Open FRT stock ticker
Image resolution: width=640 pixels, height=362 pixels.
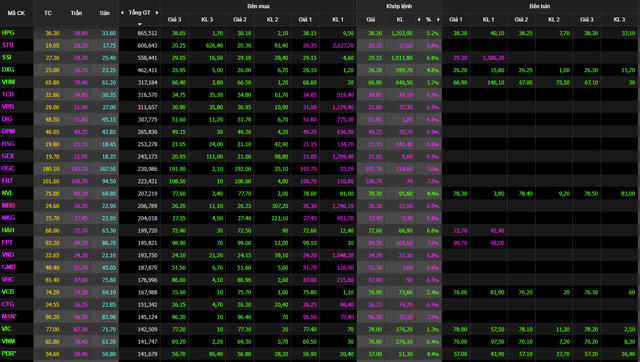pyautogui.click(x=7, y=180)
